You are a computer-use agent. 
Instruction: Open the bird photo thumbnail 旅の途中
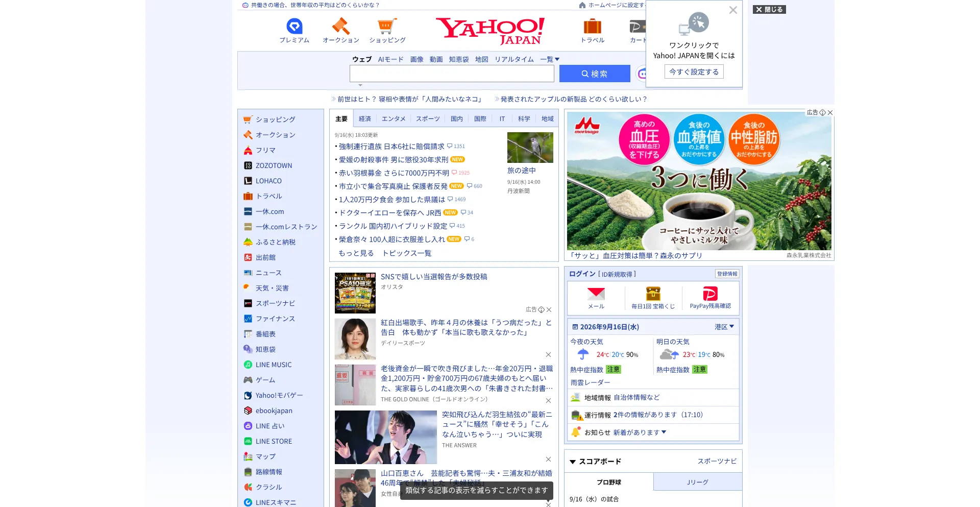pos(530,148)
